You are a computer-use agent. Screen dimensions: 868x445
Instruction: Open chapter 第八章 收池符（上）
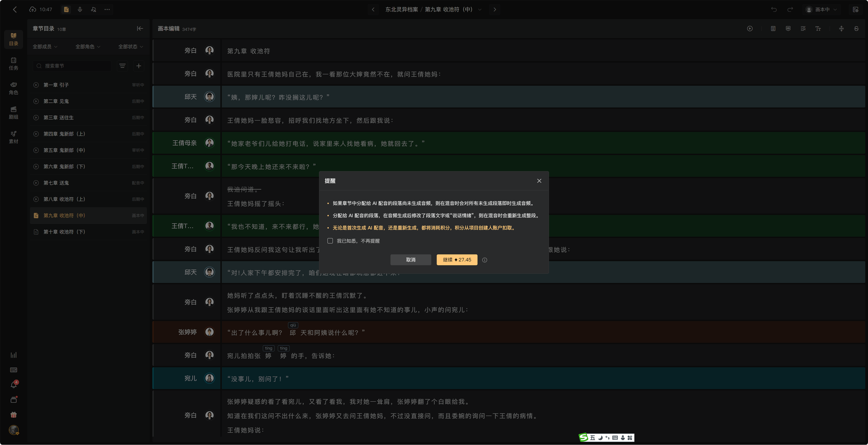coord(88,199)
